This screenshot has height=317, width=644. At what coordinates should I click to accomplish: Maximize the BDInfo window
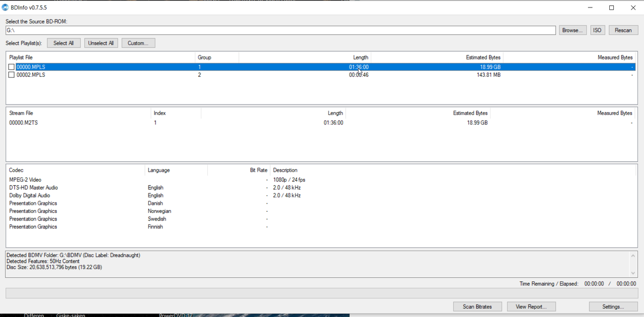pyautogui.click(x=611, y=8)
